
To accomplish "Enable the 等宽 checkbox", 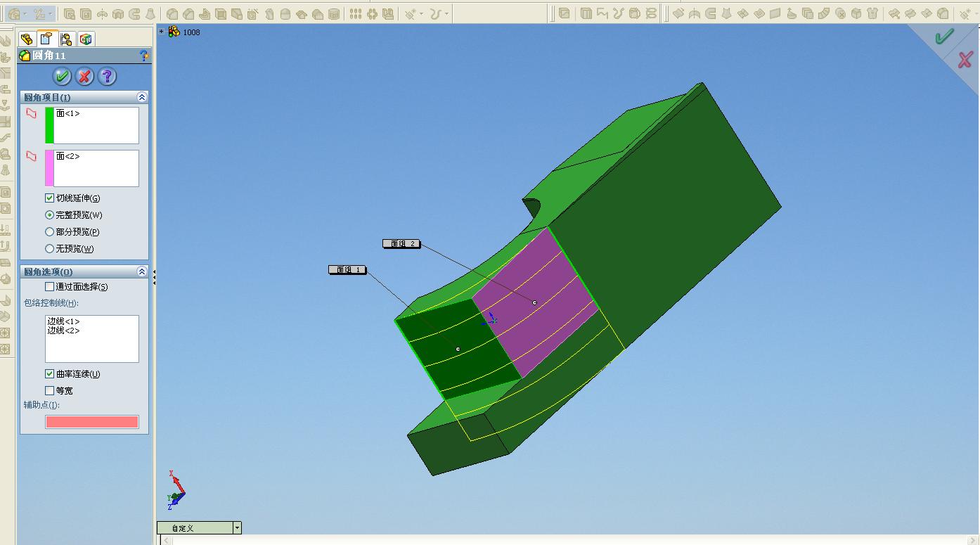I will (x=49, y=391).
